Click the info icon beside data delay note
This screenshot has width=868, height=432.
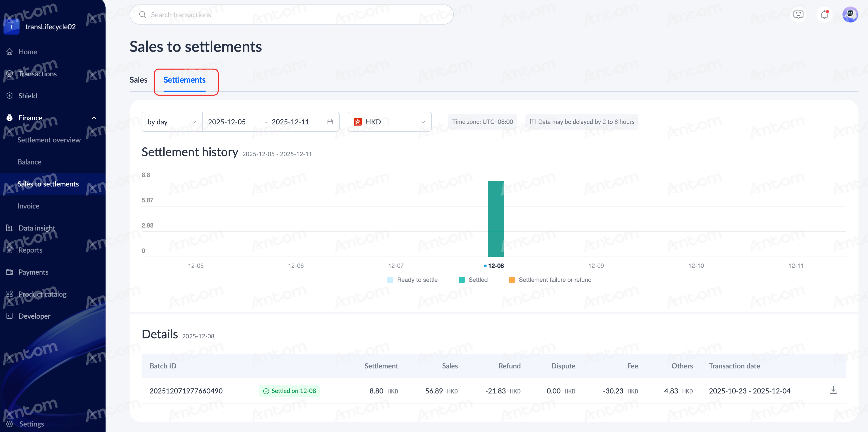point(533,122)
